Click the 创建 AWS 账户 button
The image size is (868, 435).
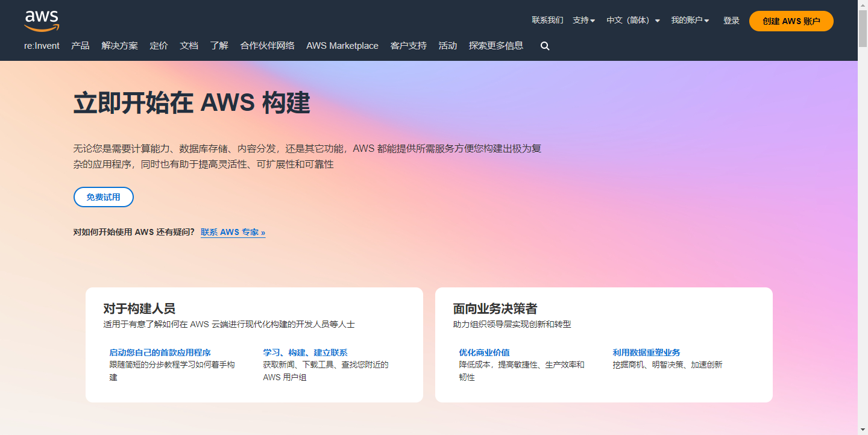(791, 21)
